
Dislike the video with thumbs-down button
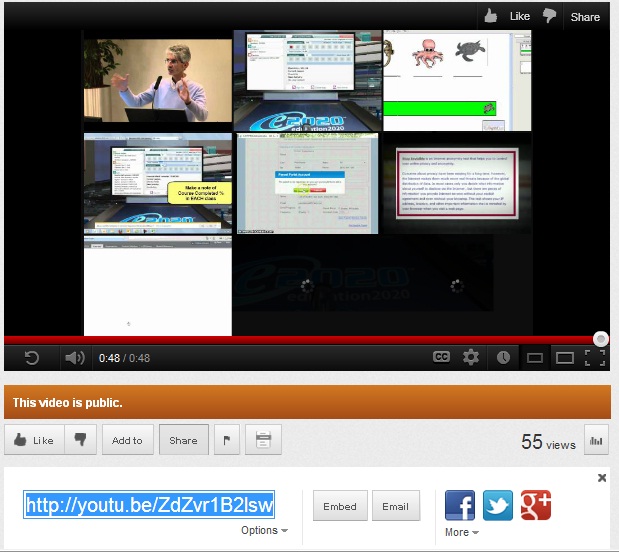[82, 440]
